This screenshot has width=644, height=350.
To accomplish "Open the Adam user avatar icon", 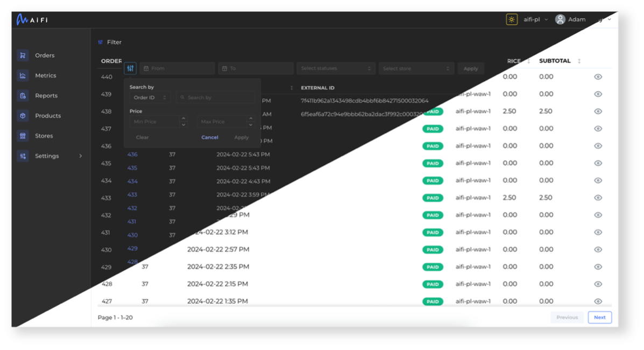I will 560,19.
